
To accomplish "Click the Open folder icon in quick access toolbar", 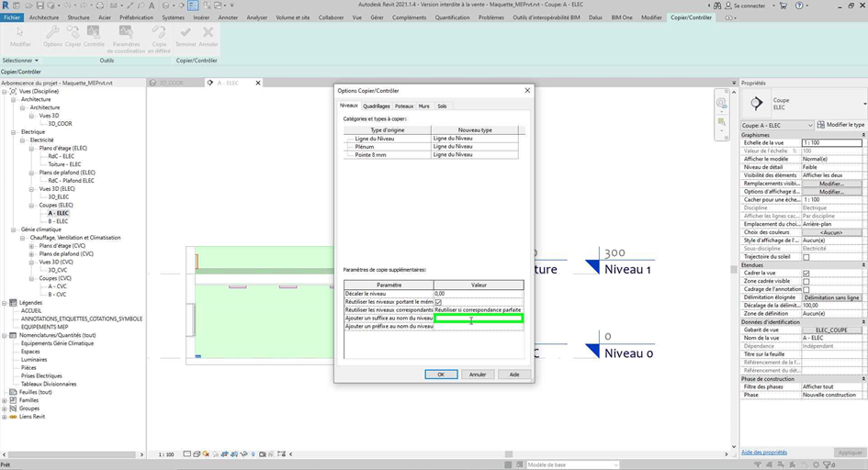I will [28, 6].
